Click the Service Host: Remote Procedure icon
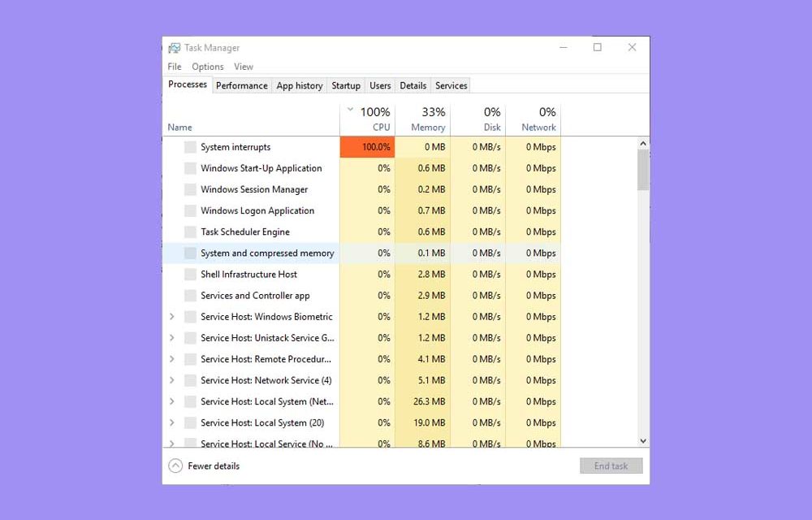The height and width of the screenshot is (520, 812). pyautogui.click(x=189, y=358)
